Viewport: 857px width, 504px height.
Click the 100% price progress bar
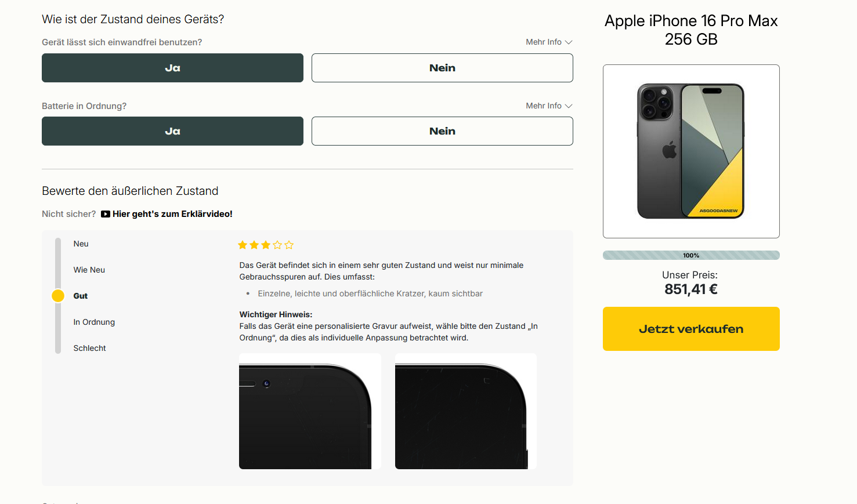(690, 255)
